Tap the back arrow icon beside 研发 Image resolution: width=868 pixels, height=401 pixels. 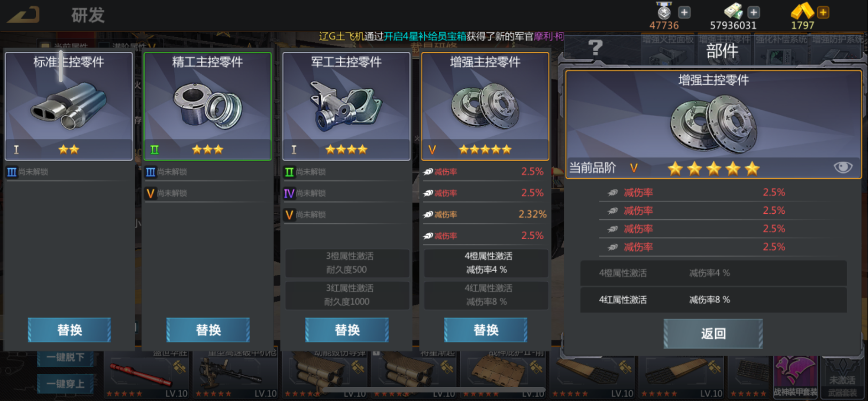(x=24, y=14)
